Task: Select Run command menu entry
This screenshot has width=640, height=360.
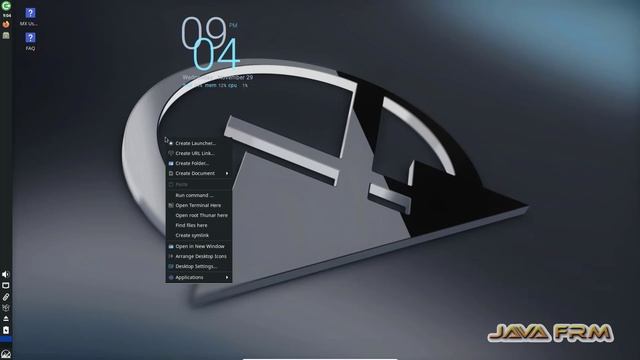Action: point(199,196)
